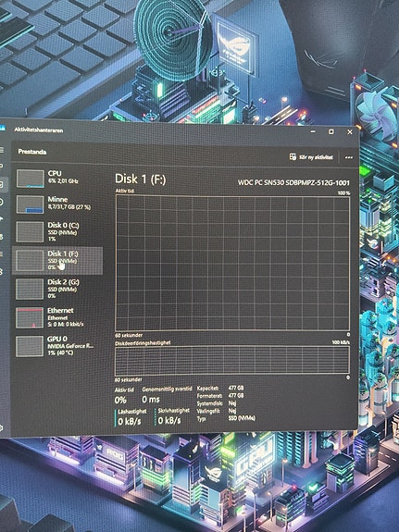Open Task Manager settings gear icon
399x532 pixels.
click(1, 427)
